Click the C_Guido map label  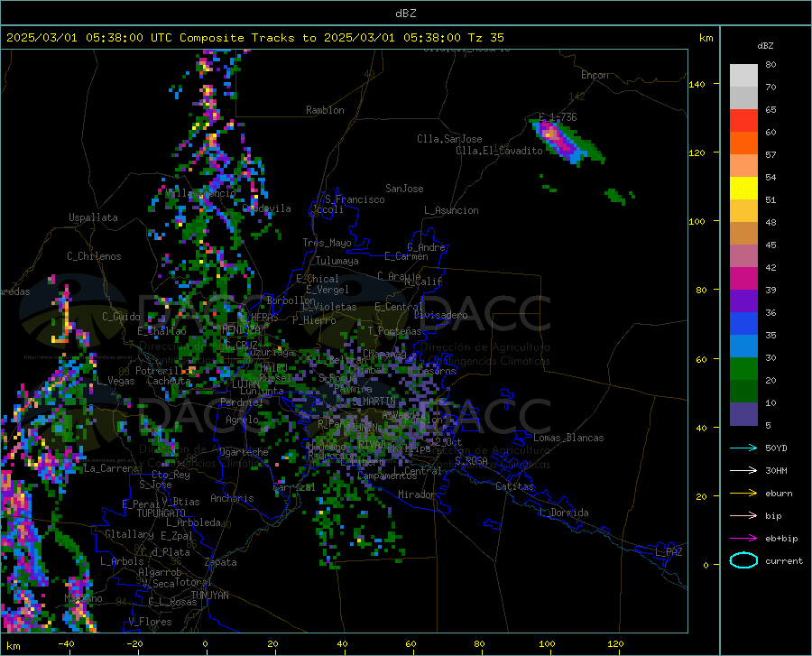[x=121, y=317]
